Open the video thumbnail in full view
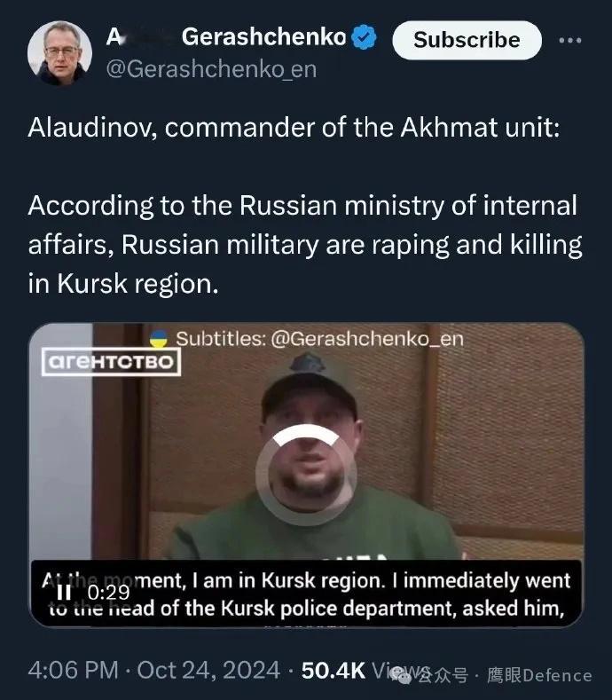Image resolution: width=612 pixels, height=700 pixels. (306, 475)
